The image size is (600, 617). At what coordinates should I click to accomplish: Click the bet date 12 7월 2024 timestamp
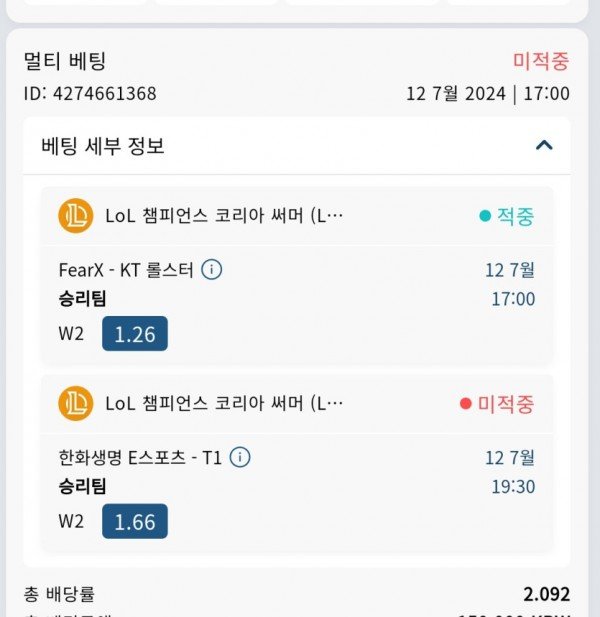[488, 94]
